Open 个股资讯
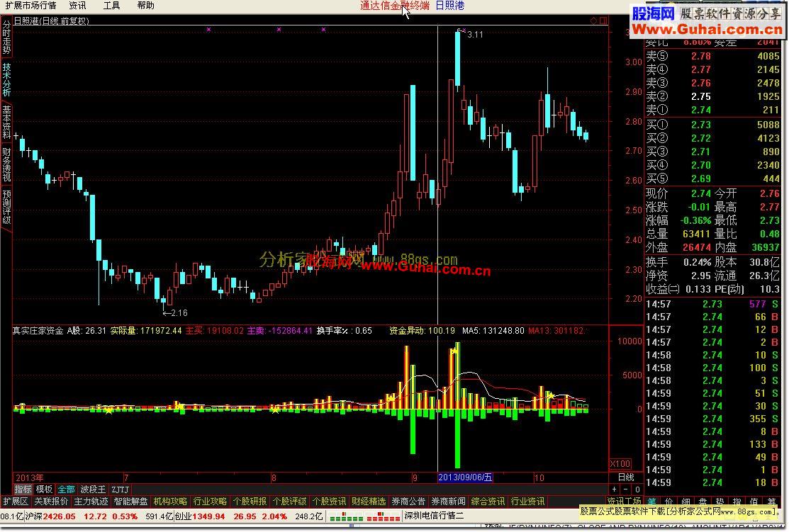The image size is (789, 532). pos(329,502)
